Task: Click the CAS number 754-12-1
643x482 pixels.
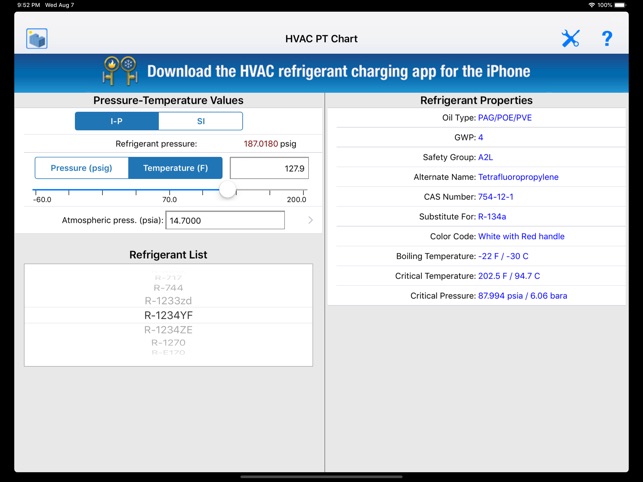Action: pos(496,196)
